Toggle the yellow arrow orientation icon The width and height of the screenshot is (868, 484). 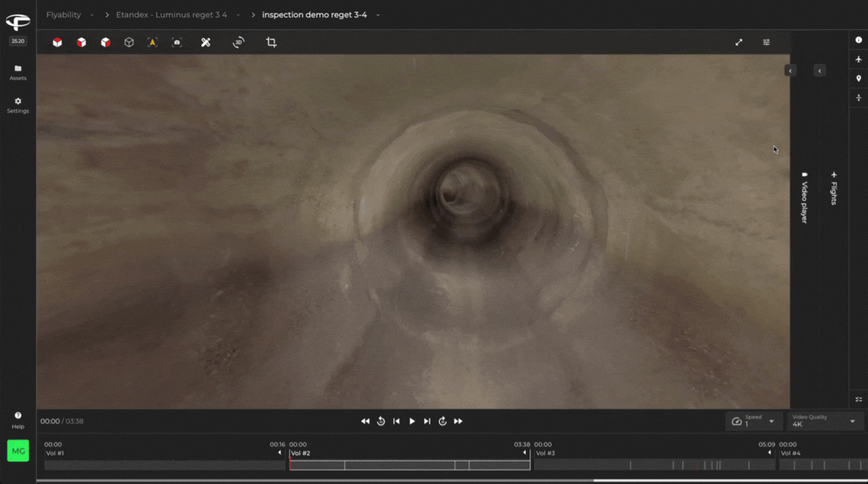tap(152, 43)
